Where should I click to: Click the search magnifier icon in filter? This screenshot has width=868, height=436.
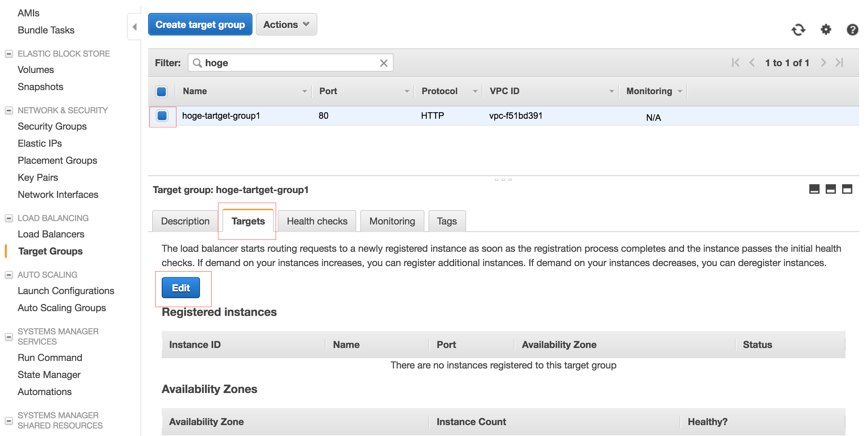[197, 63]
